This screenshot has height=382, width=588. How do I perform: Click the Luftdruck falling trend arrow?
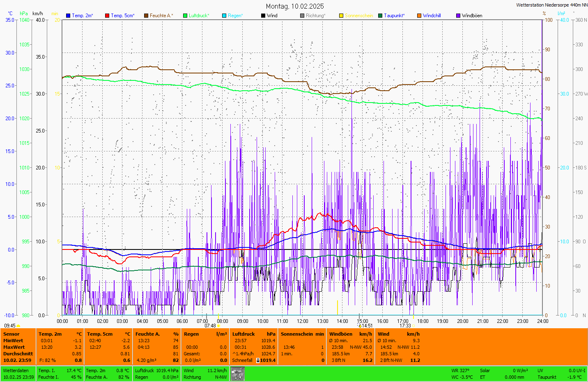pyautogui.click(x=258, y=360)
